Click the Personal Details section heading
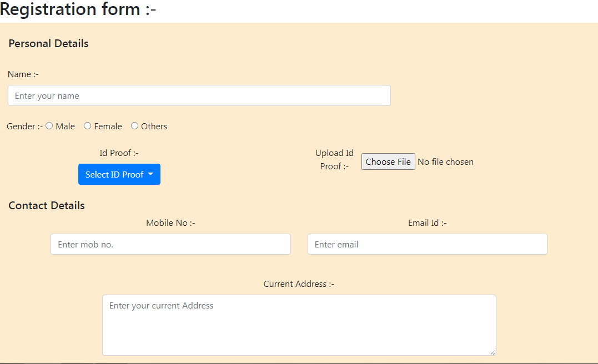The height and width of the screenshot is (364, 598). (x=48, y=43)
